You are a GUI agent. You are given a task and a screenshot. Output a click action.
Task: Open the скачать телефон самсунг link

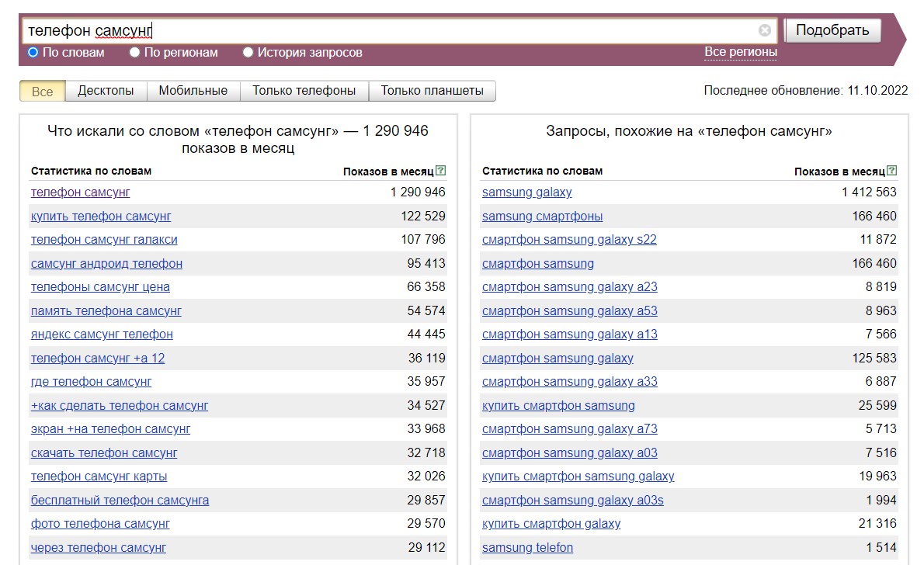[x=104, y=453]
